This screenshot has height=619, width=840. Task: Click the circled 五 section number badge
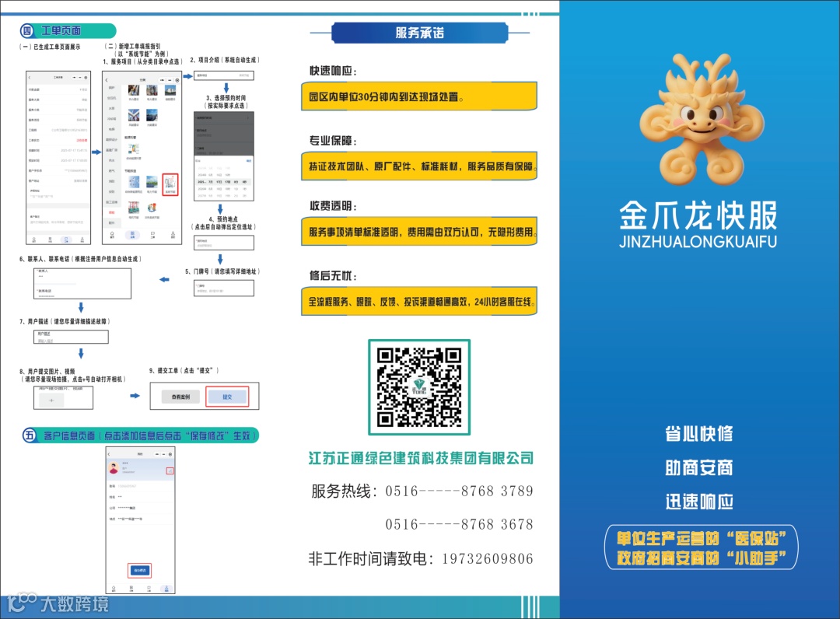[x=30, y=435]
